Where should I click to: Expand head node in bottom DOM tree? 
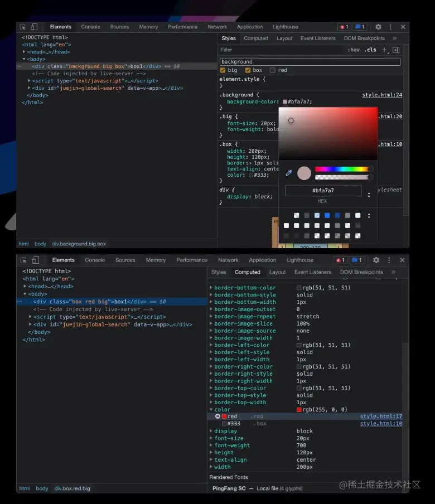point(25,286)
